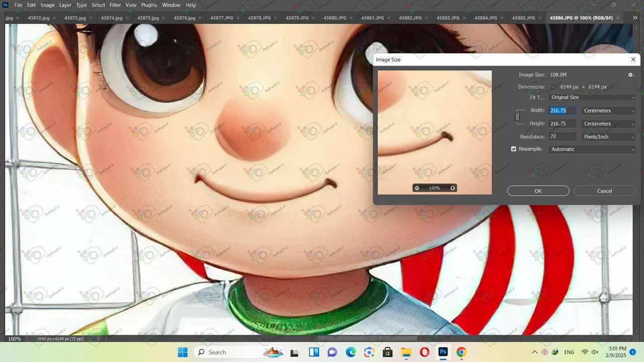Click the Resolution value field
The image size is (644, 362).
(562, 137)
